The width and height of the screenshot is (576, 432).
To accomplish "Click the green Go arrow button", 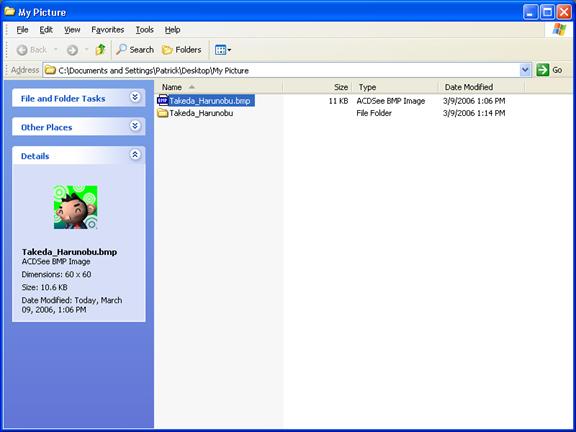I will pos(543,70).
